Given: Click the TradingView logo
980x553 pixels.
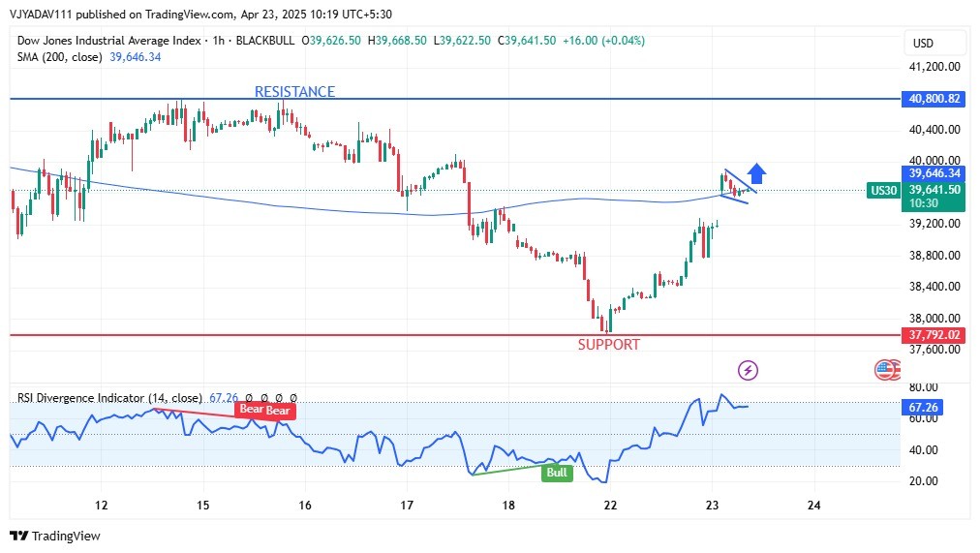Looking at the screenshot, I should [55, 536].
